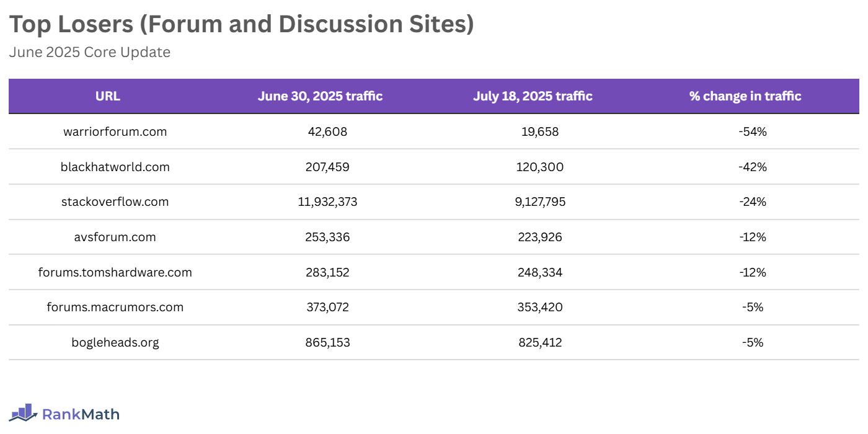Select the value 42,608

pyautogui.click(x=328, y=131)
